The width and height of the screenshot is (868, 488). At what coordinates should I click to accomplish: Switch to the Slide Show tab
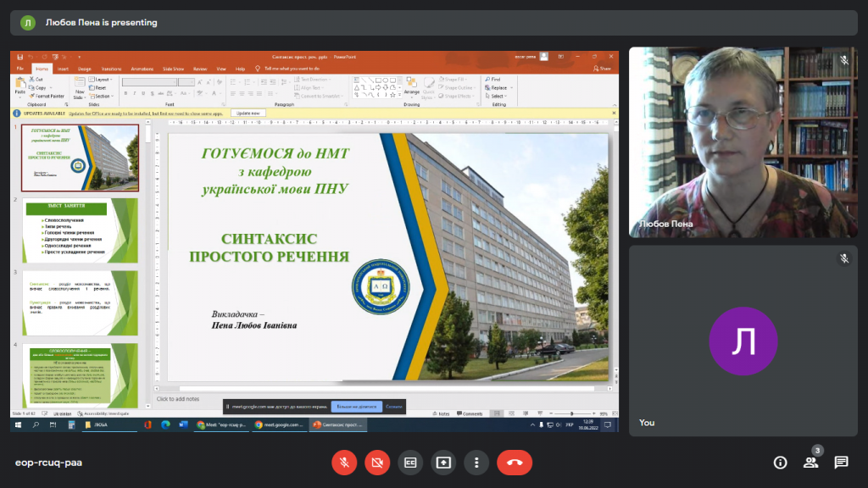(173, 69)
